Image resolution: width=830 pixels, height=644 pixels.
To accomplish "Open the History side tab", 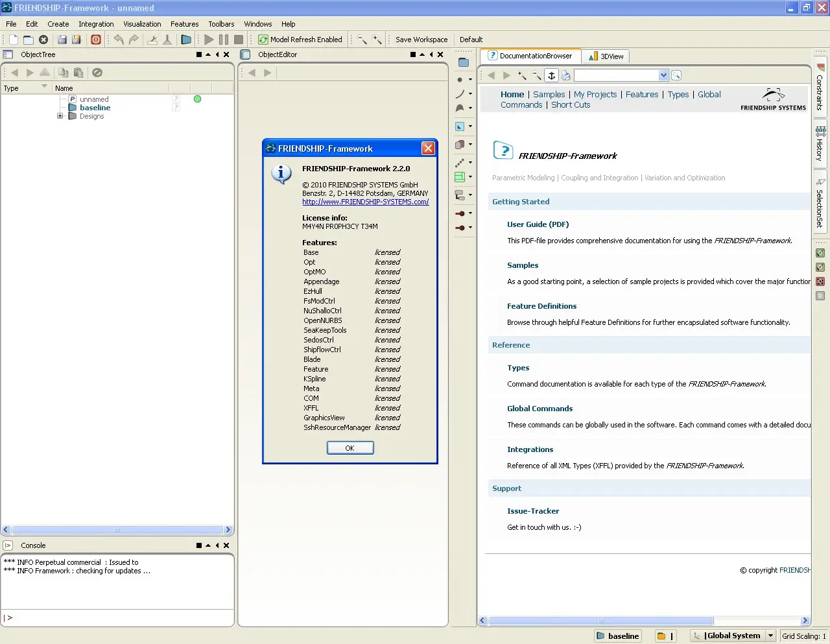I will (x=820, y=143).
